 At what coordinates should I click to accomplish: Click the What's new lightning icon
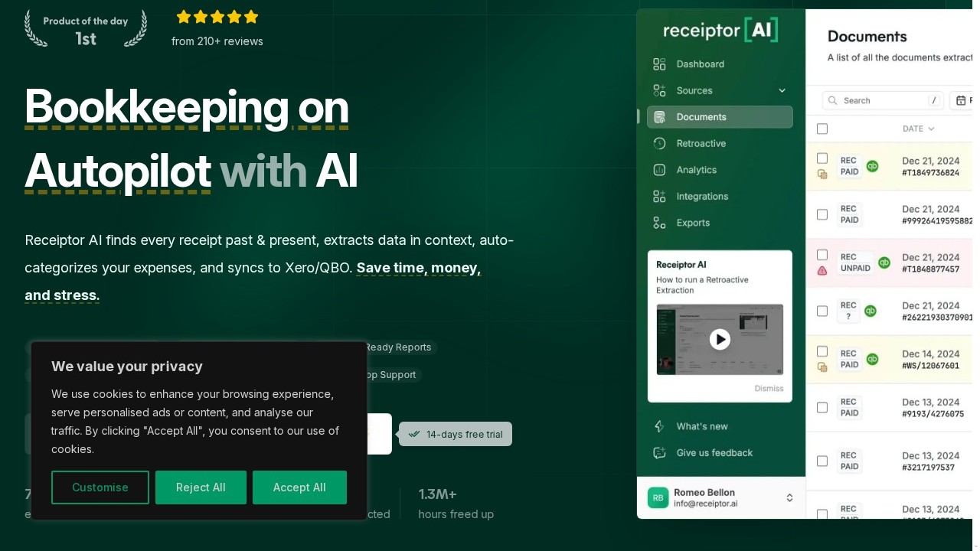pyautogui.click(x=659, y=426)
